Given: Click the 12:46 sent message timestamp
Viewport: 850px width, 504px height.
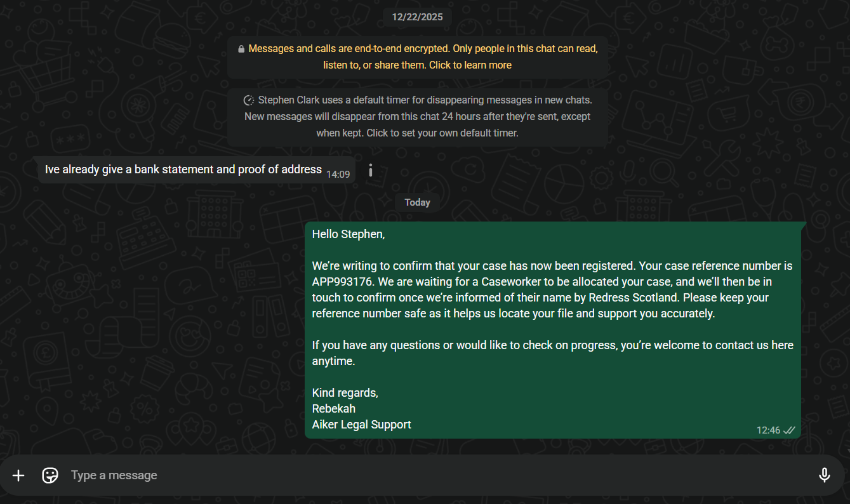Looking at the screenshot, I should point(768,430).
